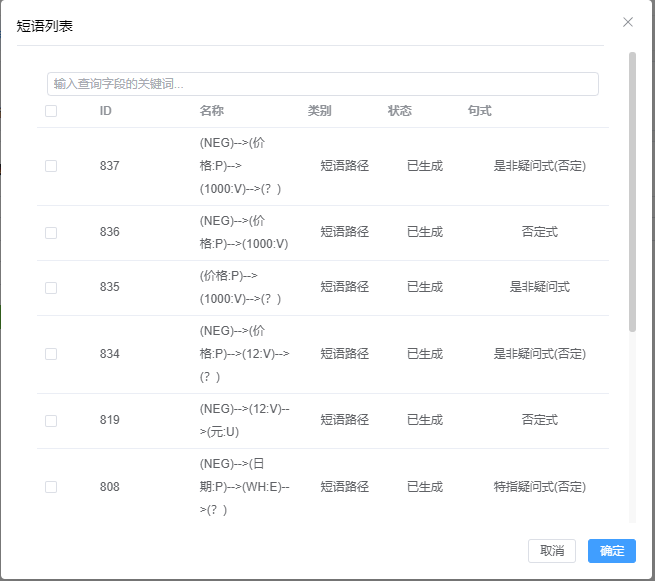Click 否定式 in row 836
This screenshot has height=581, width=655.
coord(540,232)
